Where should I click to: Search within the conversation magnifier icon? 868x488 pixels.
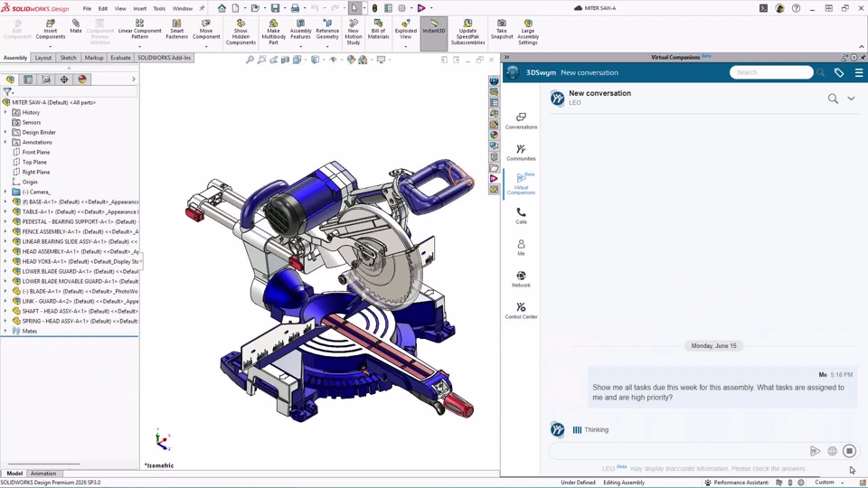point(833,99)
